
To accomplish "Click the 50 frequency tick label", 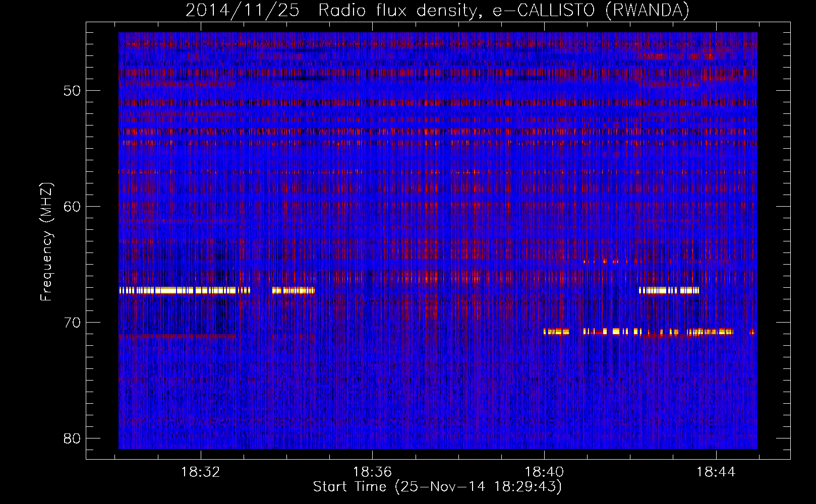I will pyautogui.click(x=72, y=91).
